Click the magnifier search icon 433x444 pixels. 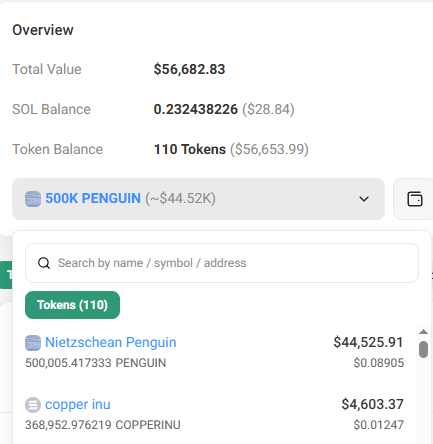(44, 263)
